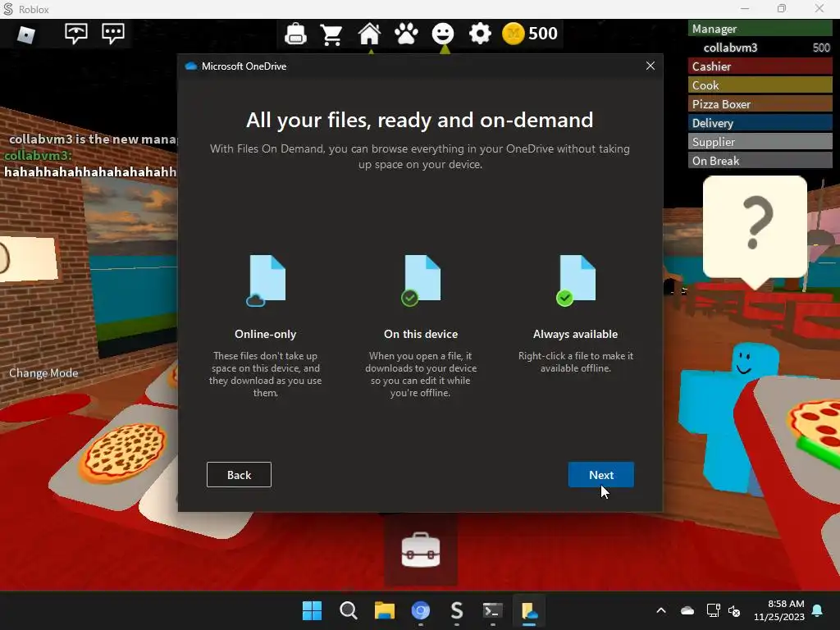Open the Chromium browser taskbar icon
Viewport: 840px width, 630px height.
(x=421, y=610)
